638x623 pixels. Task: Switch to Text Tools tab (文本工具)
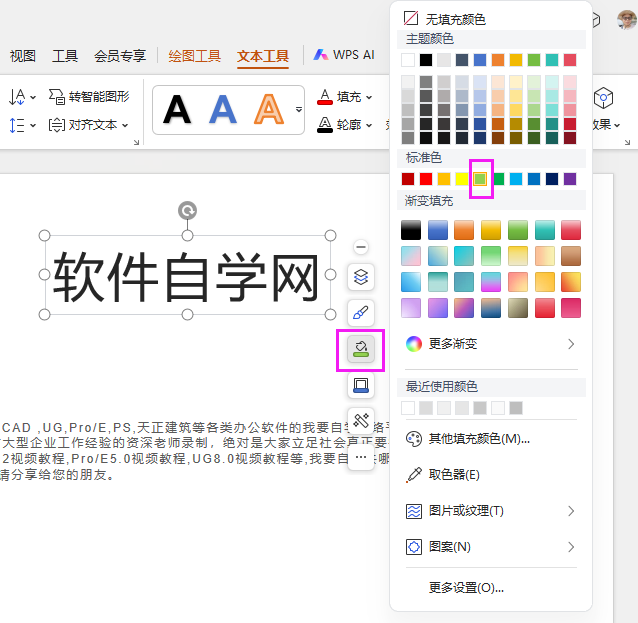point(263,56)
